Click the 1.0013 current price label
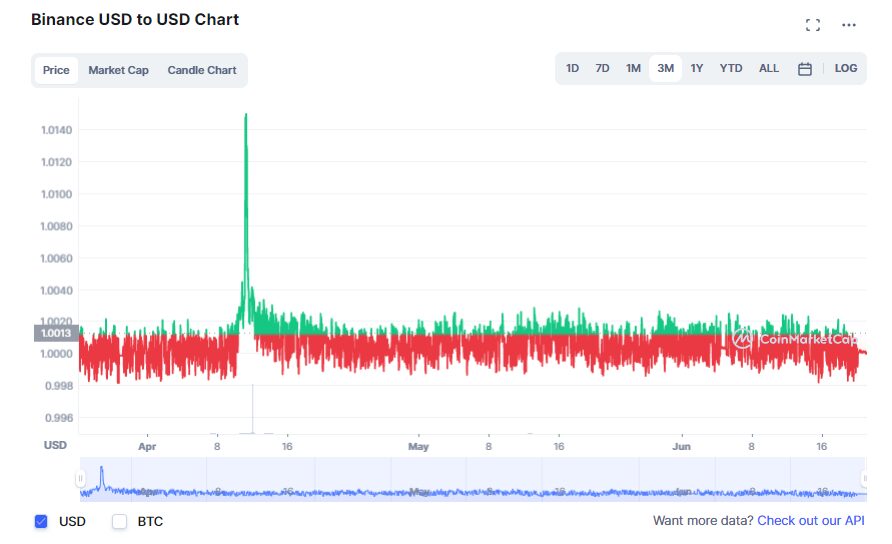Screen dimensions: 892x544 click(x=56, y=333)
